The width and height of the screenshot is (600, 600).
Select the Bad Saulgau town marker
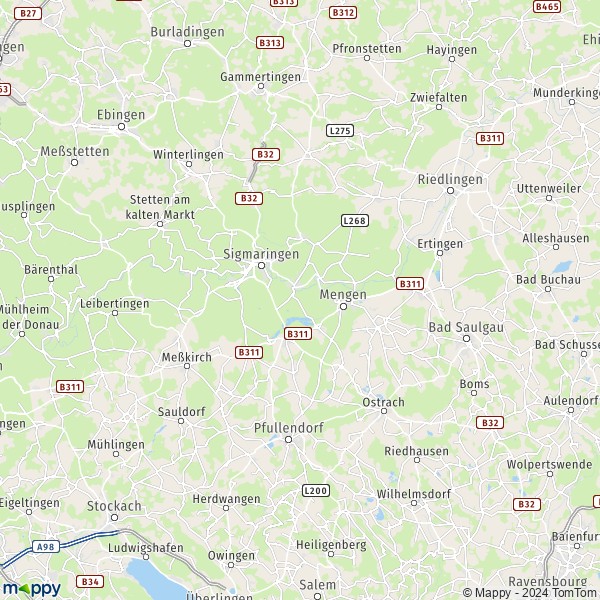[466, 338]
